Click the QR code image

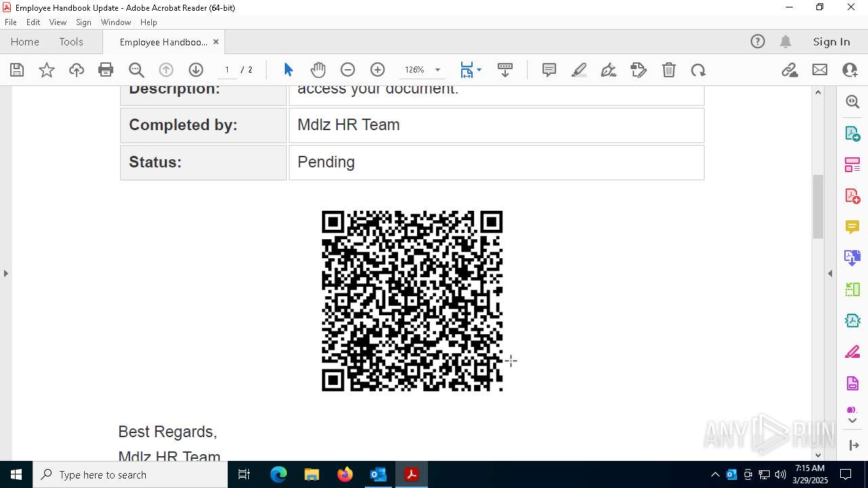click(x=412, y=301)
